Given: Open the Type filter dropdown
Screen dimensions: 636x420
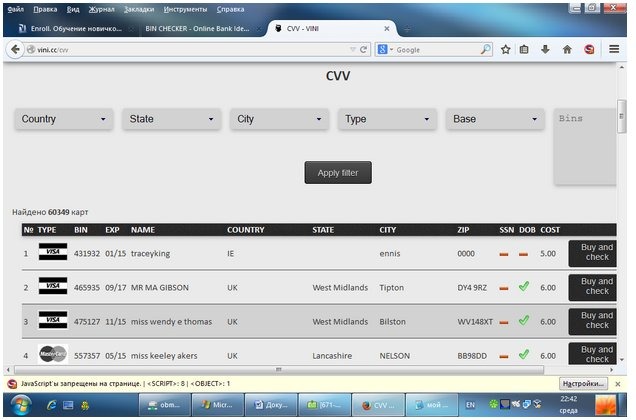Looking at the screenshot, I should click(387, 119).
